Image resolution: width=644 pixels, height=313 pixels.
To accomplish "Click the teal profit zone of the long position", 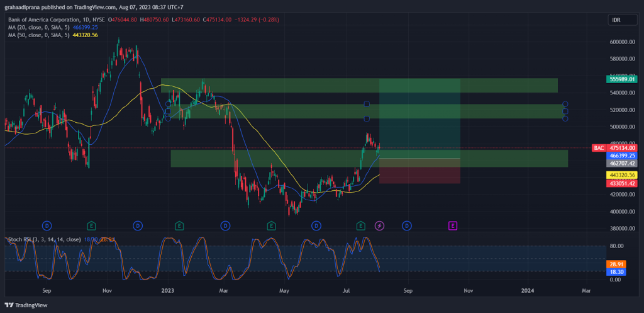I will [x=419, y=118].
